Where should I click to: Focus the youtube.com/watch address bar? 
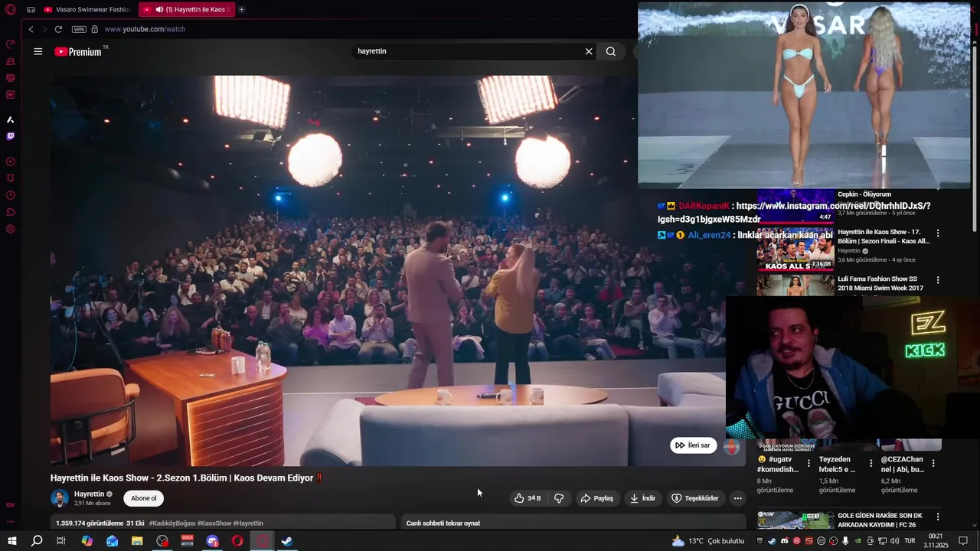[x=145, y=29]
